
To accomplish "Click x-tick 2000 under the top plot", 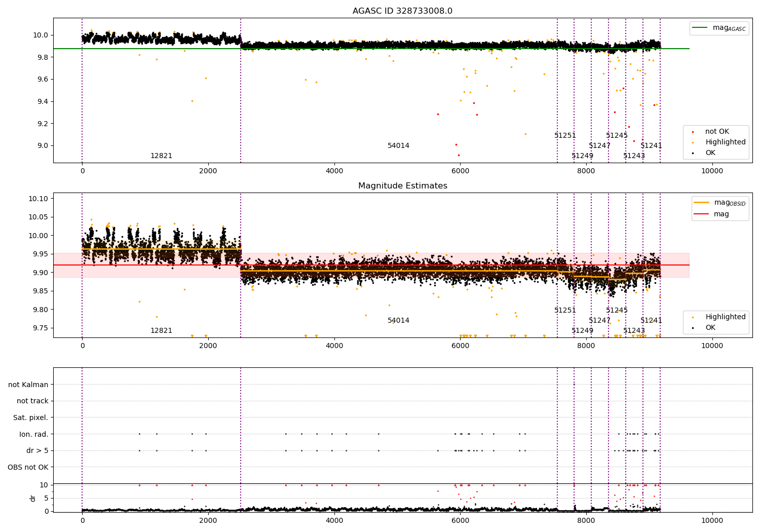I will click(208, 171).
